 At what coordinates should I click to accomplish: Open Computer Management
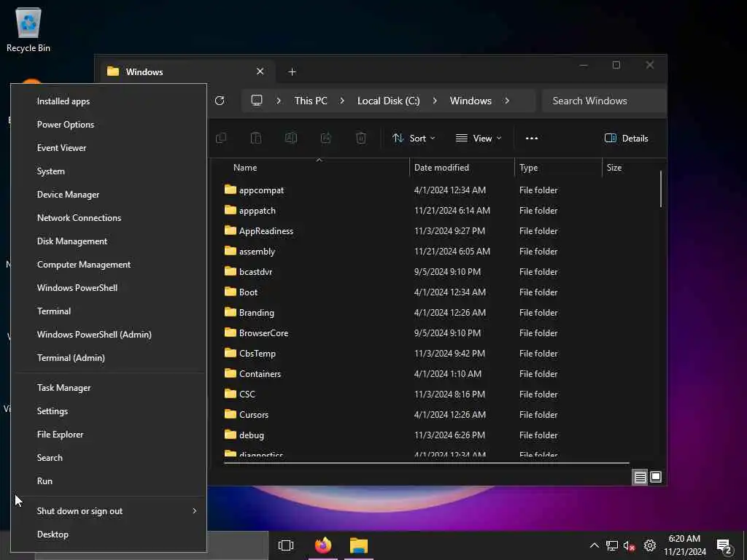[x=109, y=264]
